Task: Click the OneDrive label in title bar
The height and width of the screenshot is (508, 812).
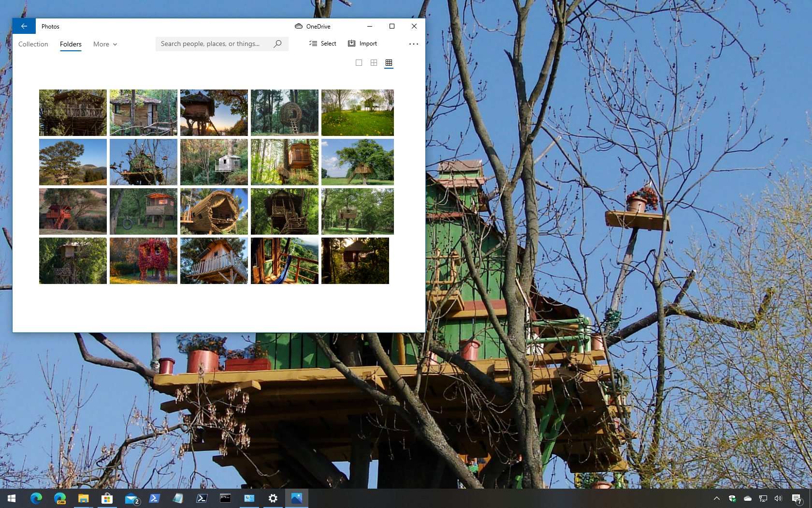Action: [x=318, y=26]
